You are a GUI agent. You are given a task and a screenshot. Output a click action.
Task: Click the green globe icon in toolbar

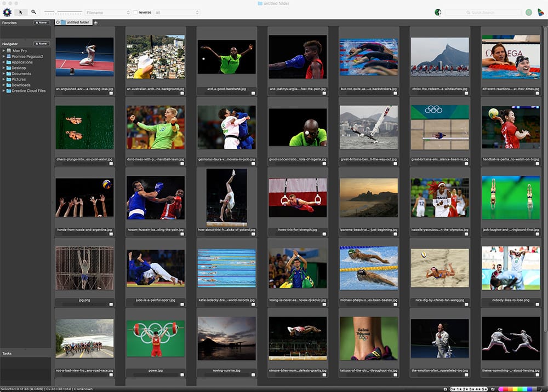[438, 12]
